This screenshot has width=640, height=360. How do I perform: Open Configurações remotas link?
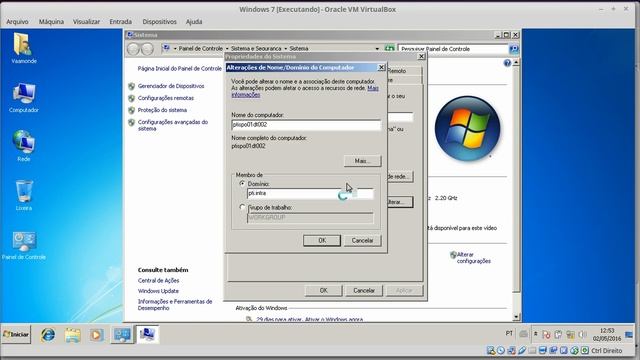[166, 98]
